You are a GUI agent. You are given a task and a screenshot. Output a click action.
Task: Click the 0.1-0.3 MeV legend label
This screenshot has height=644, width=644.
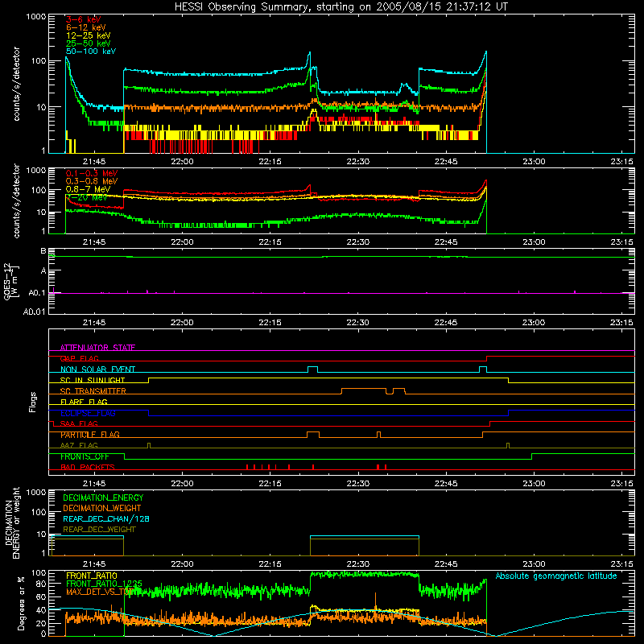tap(92, 173)
